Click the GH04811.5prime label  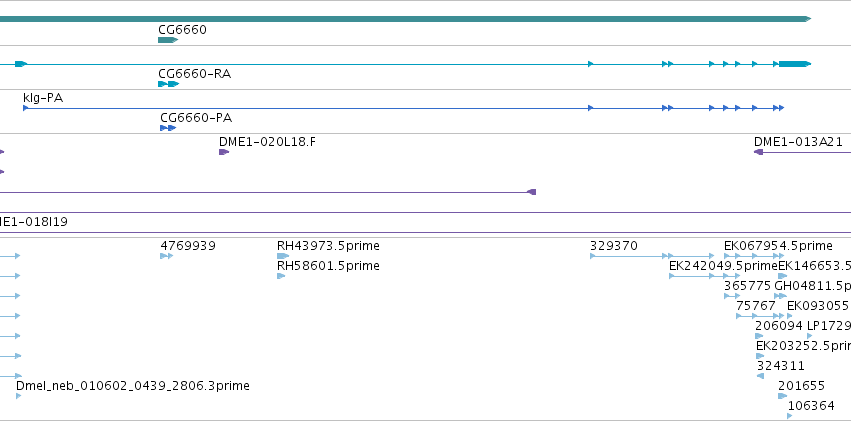coord(812,286)
